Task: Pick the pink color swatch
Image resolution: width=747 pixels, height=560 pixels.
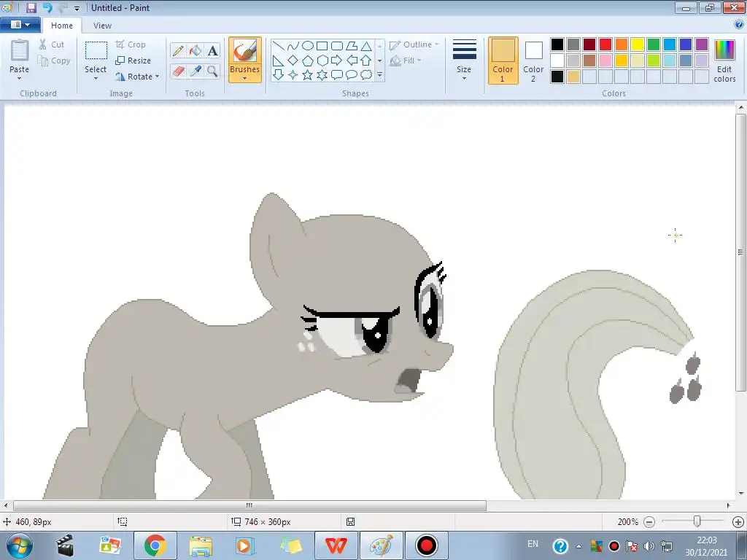Action: click(605, 61)
